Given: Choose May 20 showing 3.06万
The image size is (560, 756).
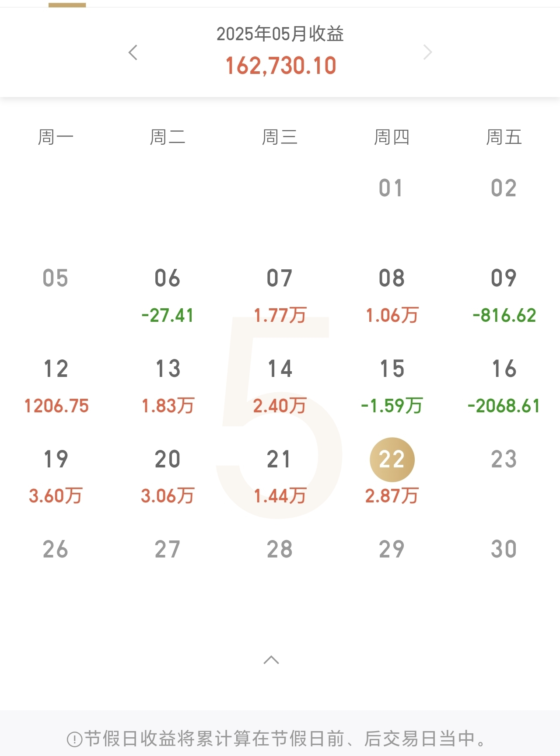Looking at the screenshot, I should click(x=168, y=477).
